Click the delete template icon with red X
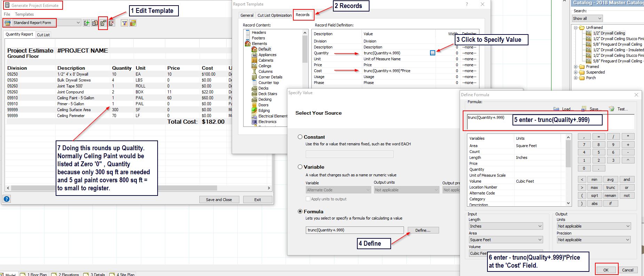 coord(111,23)
